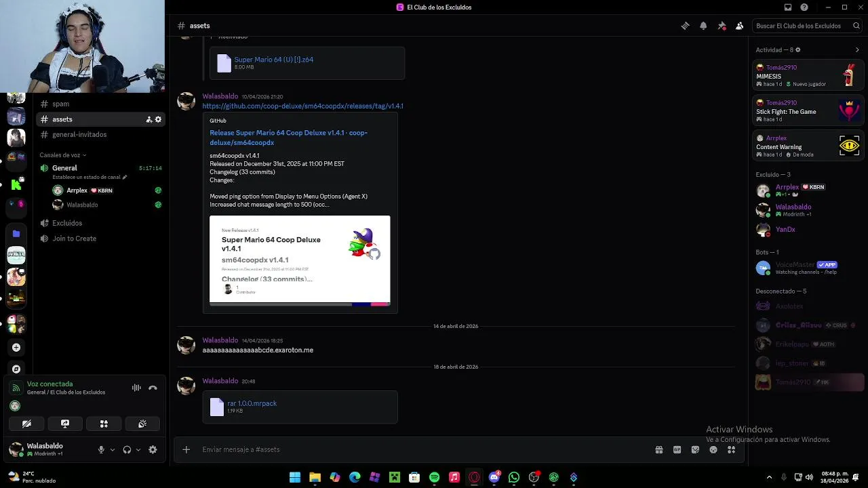Open the MIMESIS activity card
This screenshot has width=868, height=488.
coord(808,76)
